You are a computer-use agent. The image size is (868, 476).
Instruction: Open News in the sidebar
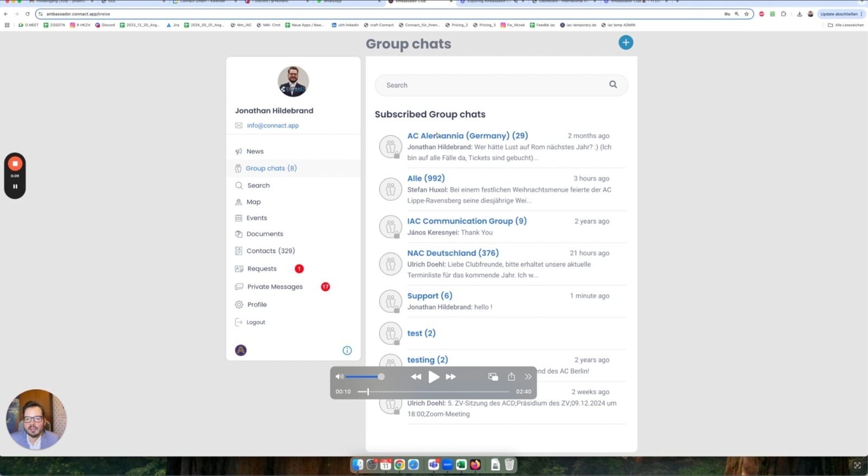tap(255, 151)
